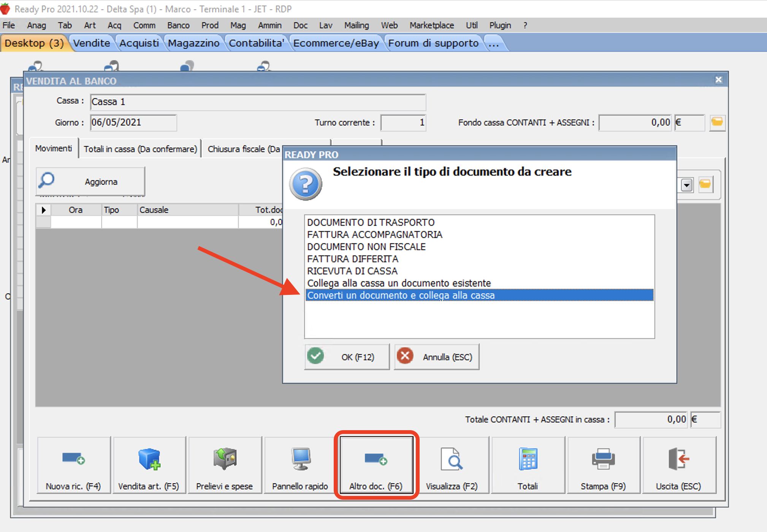The image size is (767, 532).
Task: Click the Altro doc. (F6) button
Action: (x=376, y=465)
